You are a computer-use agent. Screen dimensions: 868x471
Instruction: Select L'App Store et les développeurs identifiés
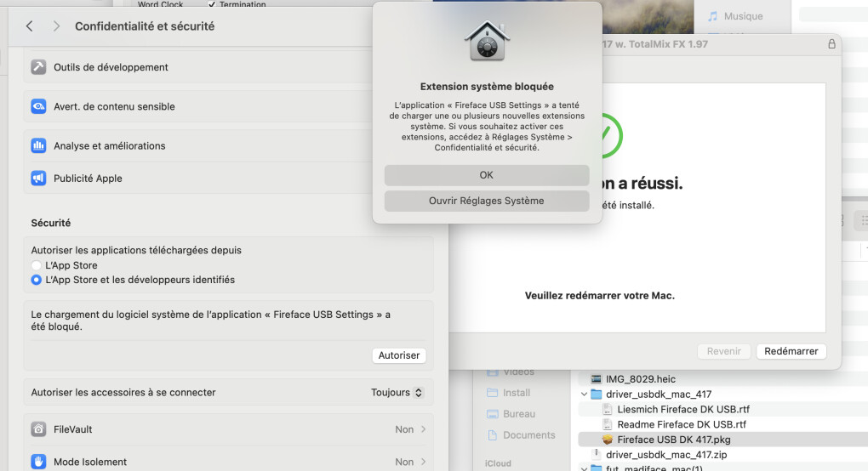coord(37,280)
